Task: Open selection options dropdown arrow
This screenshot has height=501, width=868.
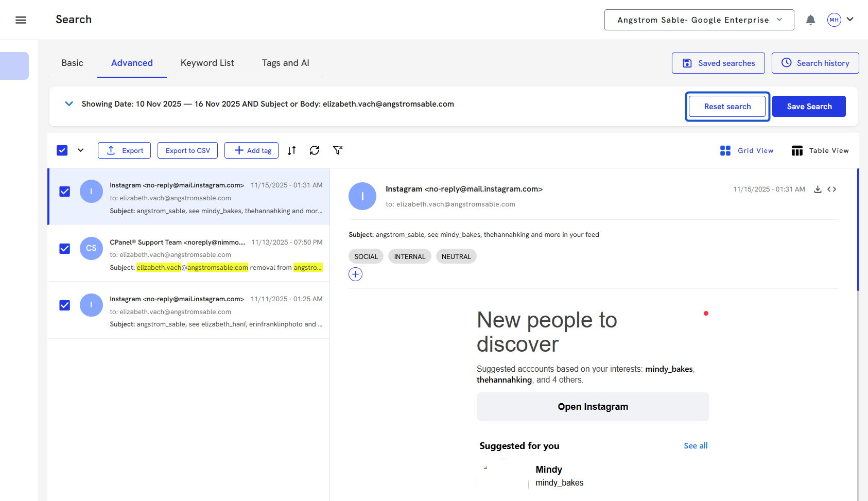Action: (81, 150)
